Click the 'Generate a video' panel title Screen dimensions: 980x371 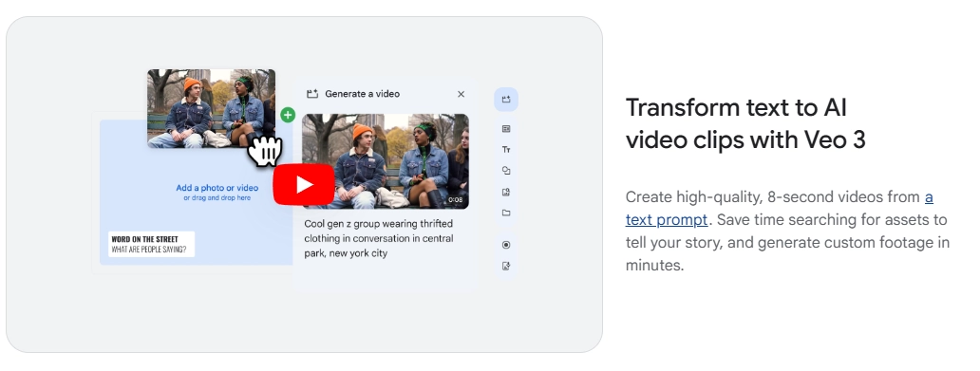point(363,94)
